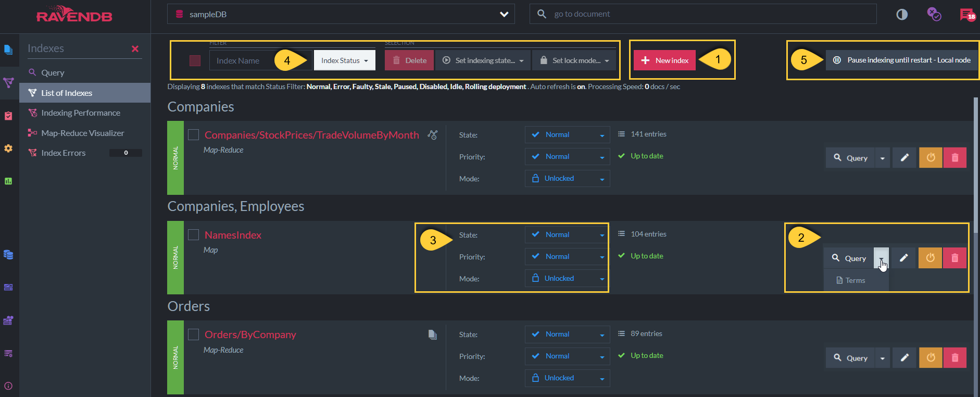The width and height of the screenshot is (980, 397).
Task: Open the sampleDB database selector
Action: pos(341,14)
